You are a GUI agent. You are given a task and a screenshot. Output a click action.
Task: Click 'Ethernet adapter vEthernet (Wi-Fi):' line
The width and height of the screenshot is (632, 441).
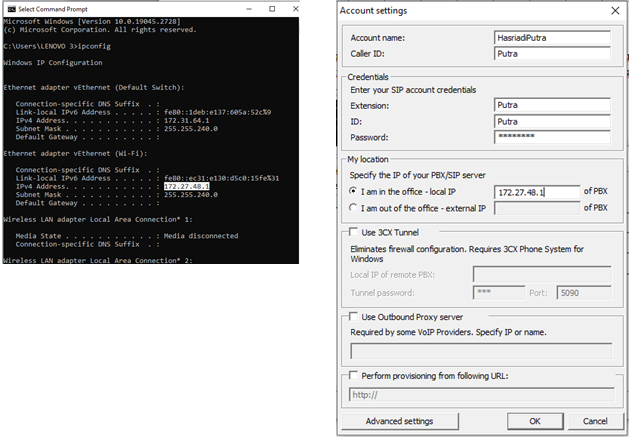[x=75, y=153]
